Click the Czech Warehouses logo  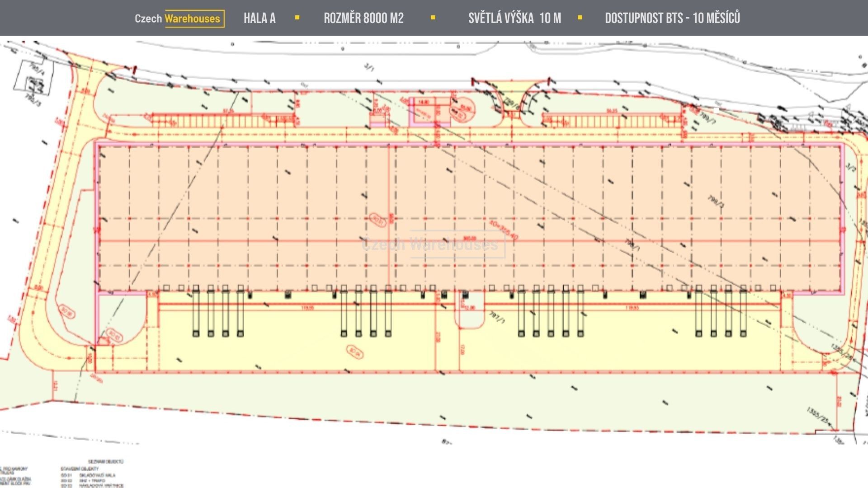click(x=179, y=19)
